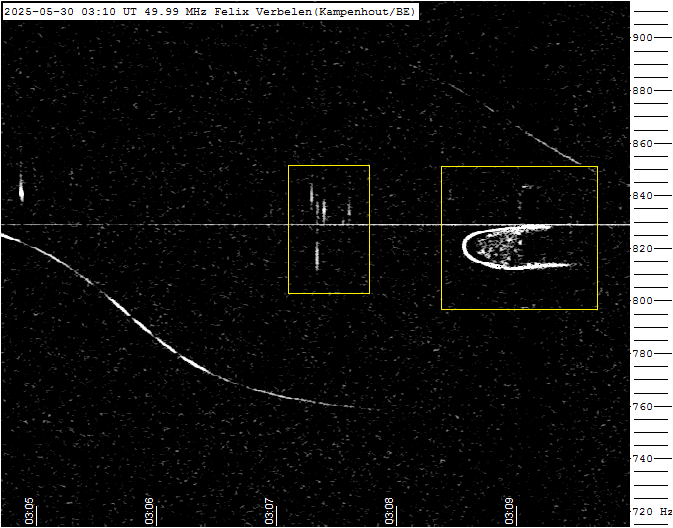Viewport: 673px width, 528px height.
Task: Click the 780 frequency scale label
Action: click(x=642, y=354)
